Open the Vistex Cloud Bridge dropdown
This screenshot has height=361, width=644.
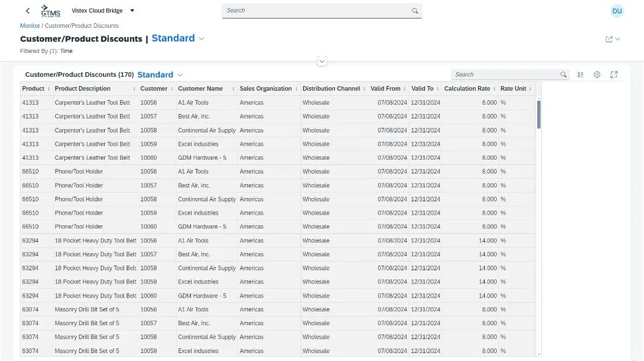[132, 11]
